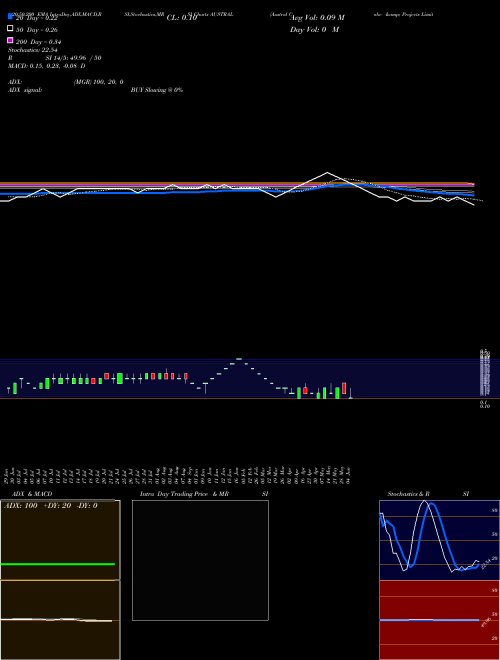
Task: Click the '22.54' stochastic value label
Action: [486, 563]
